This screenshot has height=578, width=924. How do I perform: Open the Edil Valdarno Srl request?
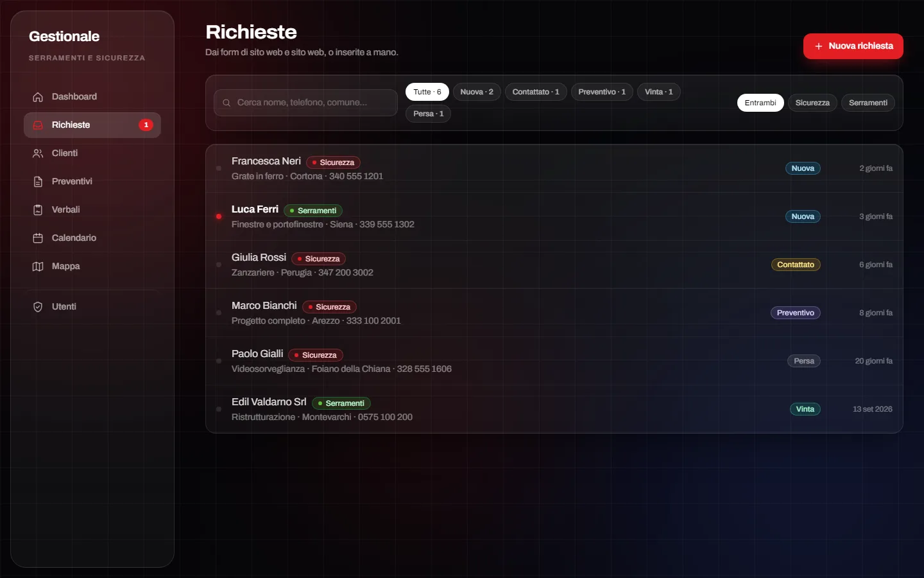click(x=554, y=409)
